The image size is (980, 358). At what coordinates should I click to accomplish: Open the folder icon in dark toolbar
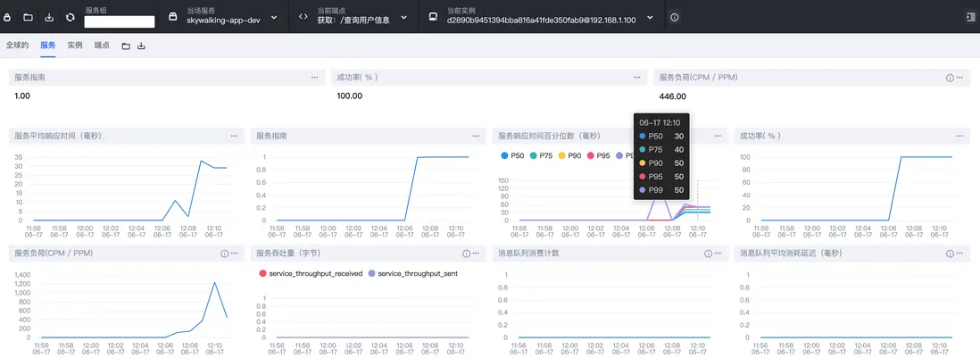(29, 18)
